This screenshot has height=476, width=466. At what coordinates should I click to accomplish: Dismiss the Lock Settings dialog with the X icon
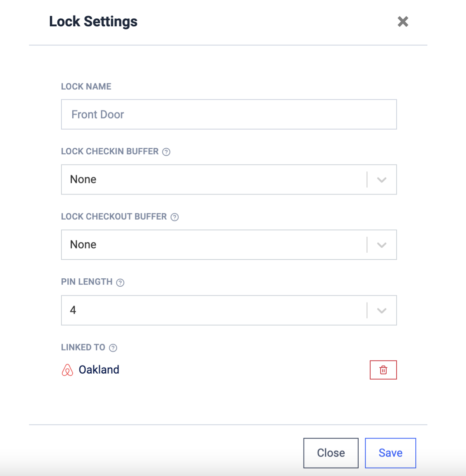[x=403, y=22]
